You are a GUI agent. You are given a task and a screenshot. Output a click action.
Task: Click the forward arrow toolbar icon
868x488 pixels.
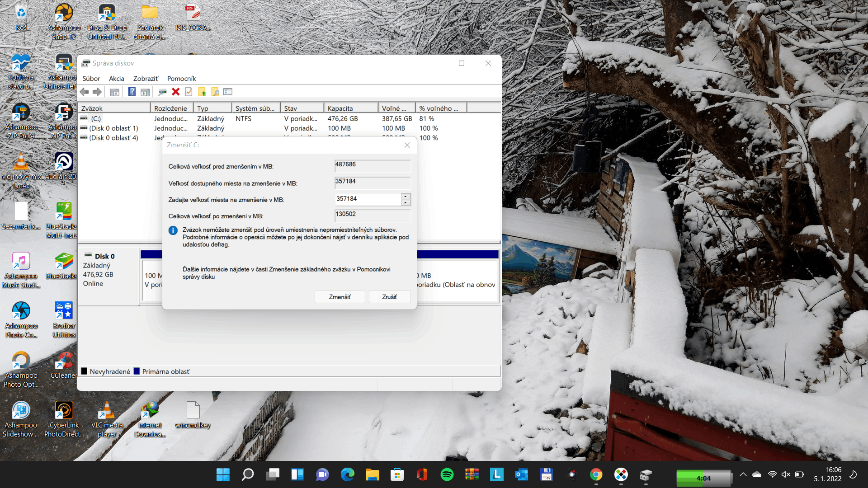point(97,92)
